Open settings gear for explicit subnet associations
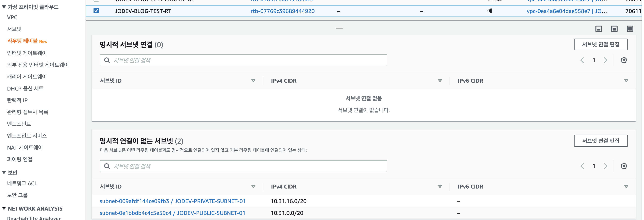 click(x=623, y=60)
